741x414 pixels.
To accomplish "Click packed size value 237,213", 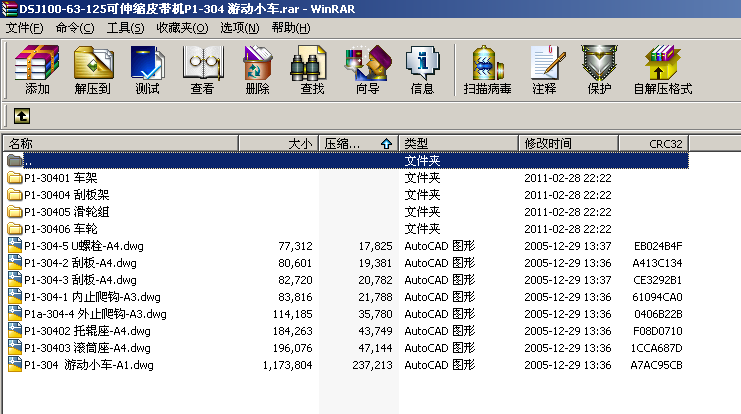I will pyautogui.click(x=372, y=365).
